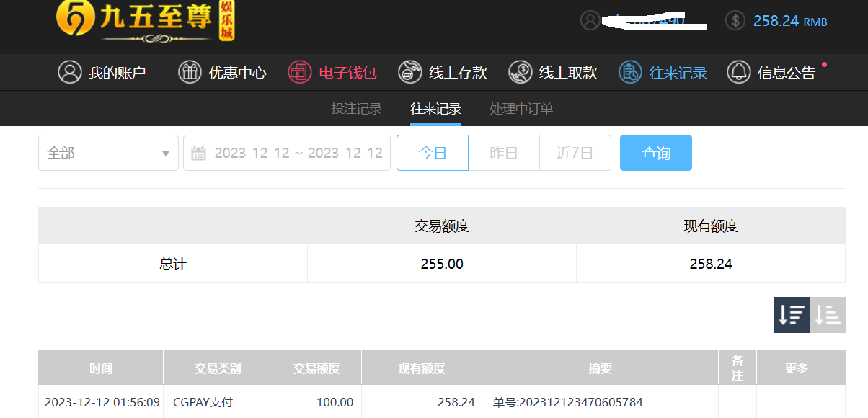Screen dimensions: 868x418
Task: Click the 线上取款 withdraw hand icon
Action: click(520, 72)
